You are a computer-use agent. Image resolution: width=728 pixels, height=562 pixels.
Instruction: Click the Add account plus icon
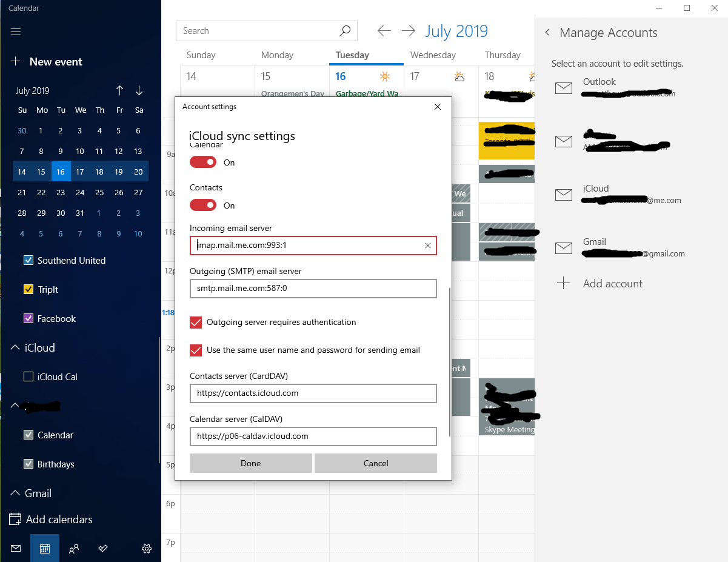coord(564,283)
